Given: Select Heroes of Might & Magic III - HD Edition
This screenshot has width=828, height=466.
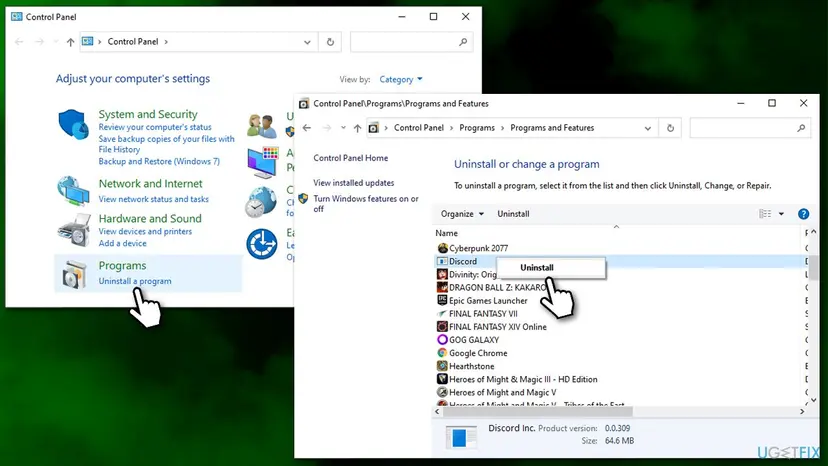Looking at the screenshot, I should (x=523, y=379).
